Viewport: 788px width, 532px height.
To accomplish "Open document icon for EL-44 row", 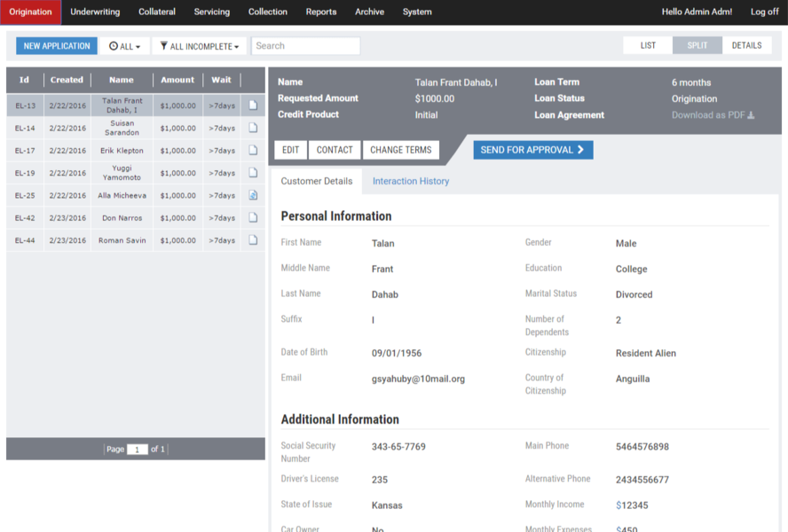I will (x=253, y=240).
